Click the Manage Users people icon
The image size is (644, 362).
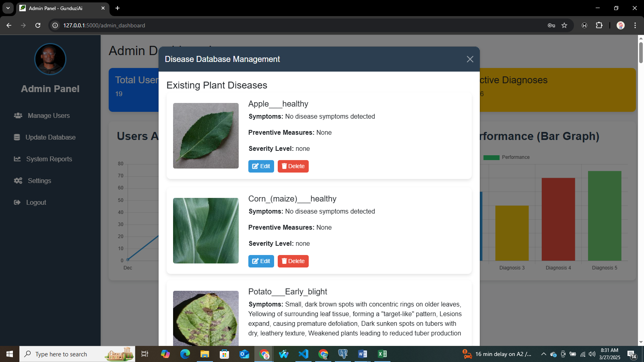click(x=18, y=115)
